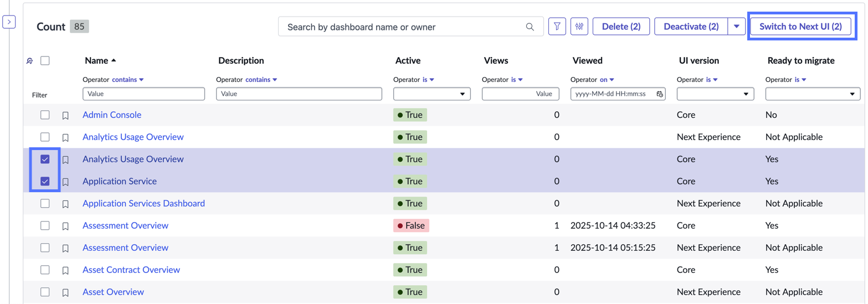Click the Deactivate (2) button

point(691,27)
